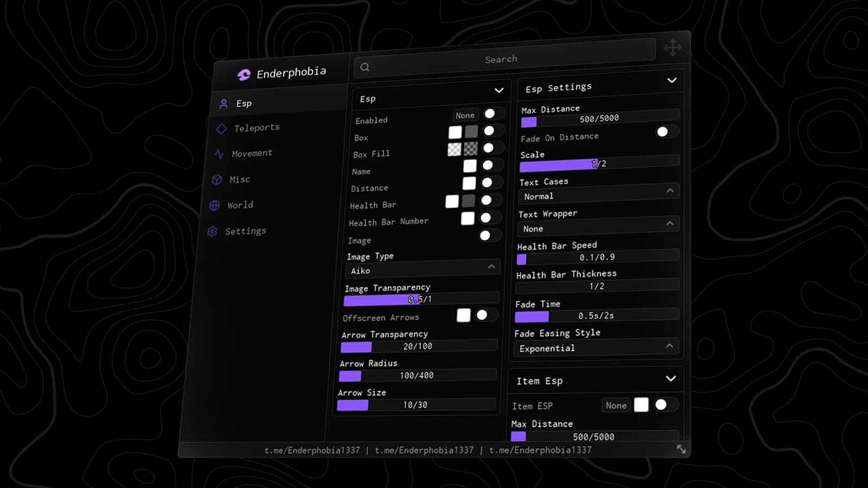Toggle the Health Bar switch
The image size is (868, 488).
click(x=490, y=200)
